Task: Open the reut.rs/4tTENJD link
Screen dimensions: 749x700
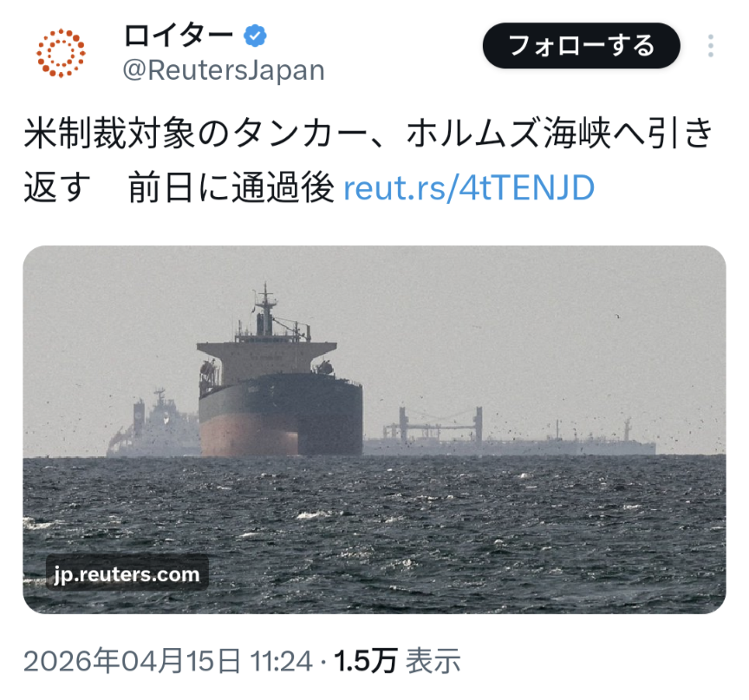Action: pyautogui.click(x=469, y=187)
